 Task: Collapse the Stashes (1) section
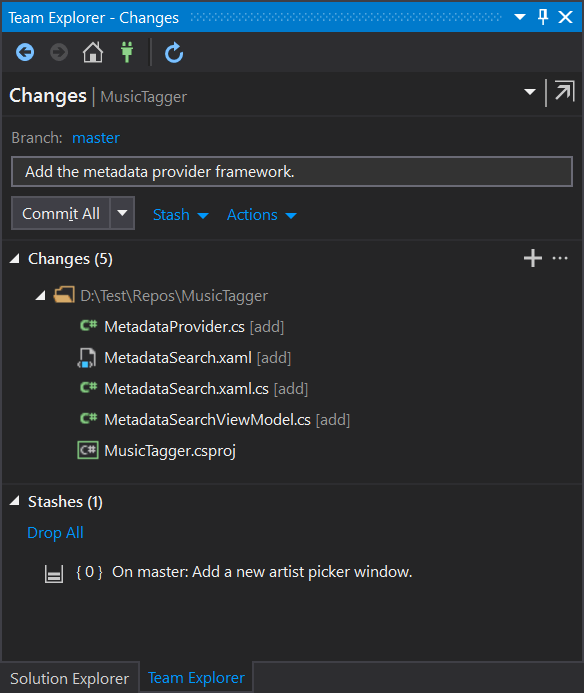click(x=15, y=501)
